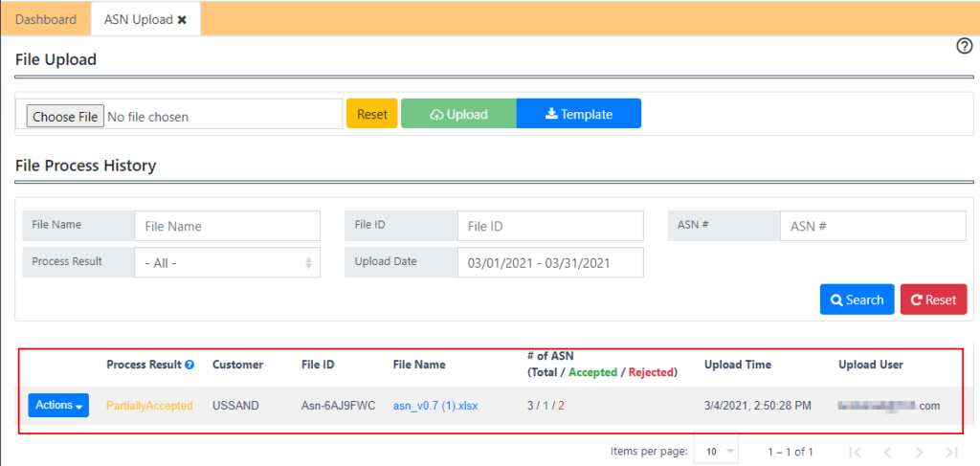The height and width of the screenshot is (466, 980).
Task: Open the Actions dropdown for Asn-6AJ9FWC
Action: click(x=58, y=406)
